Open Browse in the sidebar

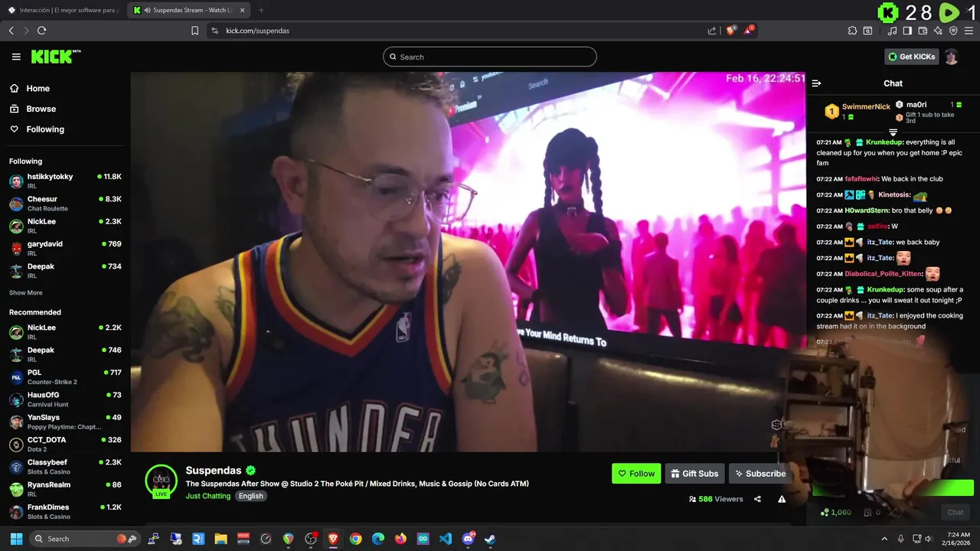pyautogui.click(x=41, y=109)
